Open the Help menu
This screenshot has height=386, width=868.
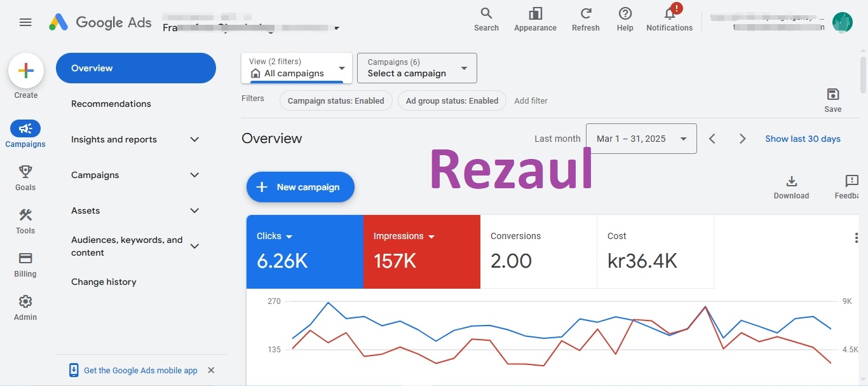(x=625, y=20)
